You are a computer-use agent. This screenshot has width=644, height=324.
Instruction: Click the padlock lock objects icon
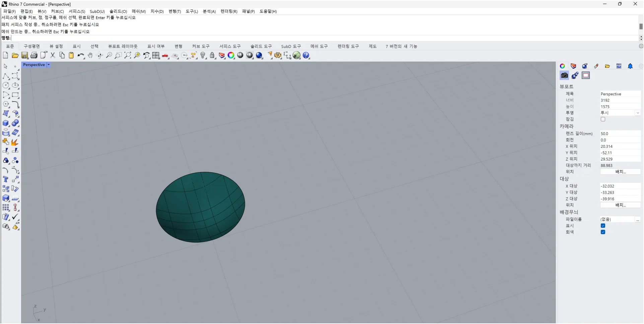point(212,55)
